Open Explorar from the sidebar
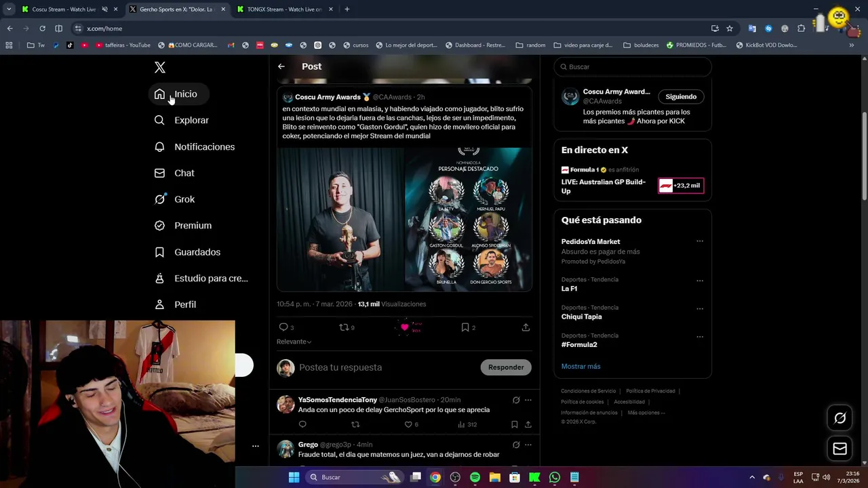The width and height of the screenshot is (868, 488). pyautogui.click(x=182, y=120)
